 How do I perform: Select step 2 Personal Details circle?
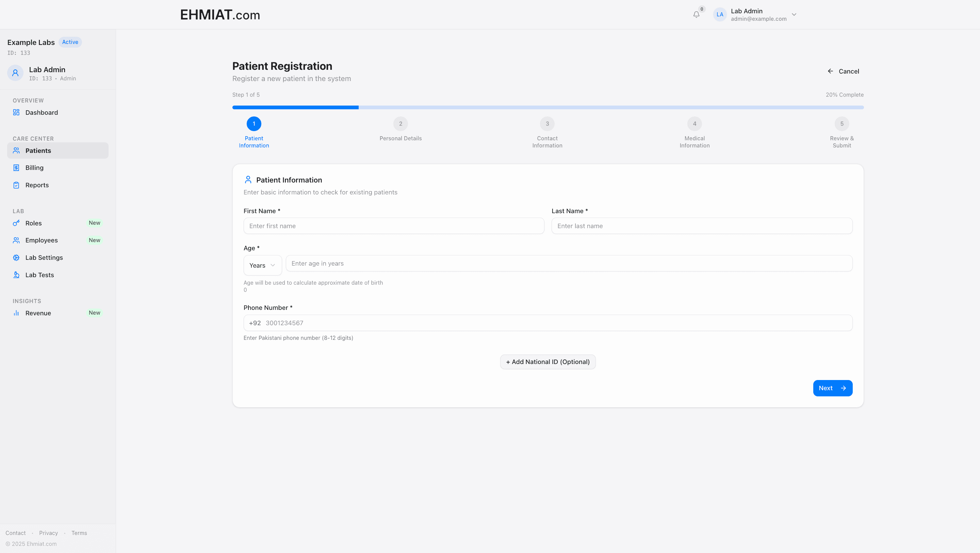pyautogui.click(x=400, y=124)
